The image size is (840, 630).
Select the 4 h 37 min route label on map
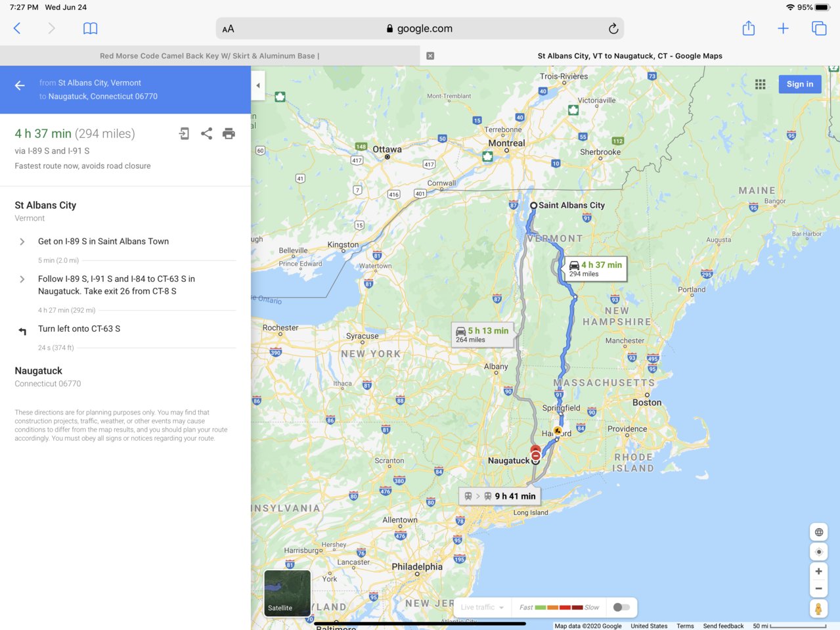point(595,269)
